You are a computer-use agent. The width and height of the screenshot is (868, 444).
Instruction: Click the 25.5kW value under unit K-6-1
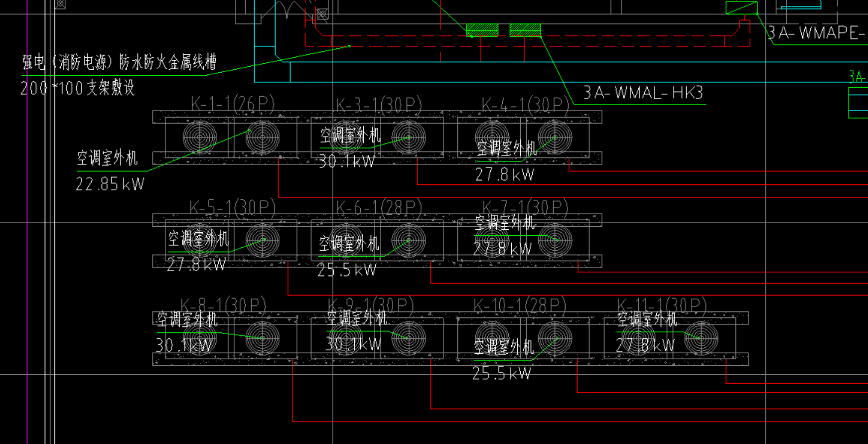point(347,270)
